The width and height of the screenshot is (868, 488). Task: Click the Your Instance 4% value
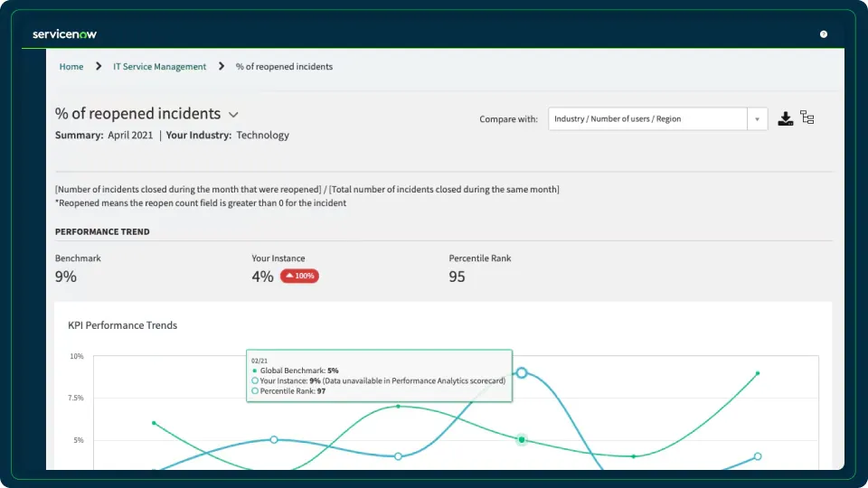pyautogui.click(x=262, y=277)
